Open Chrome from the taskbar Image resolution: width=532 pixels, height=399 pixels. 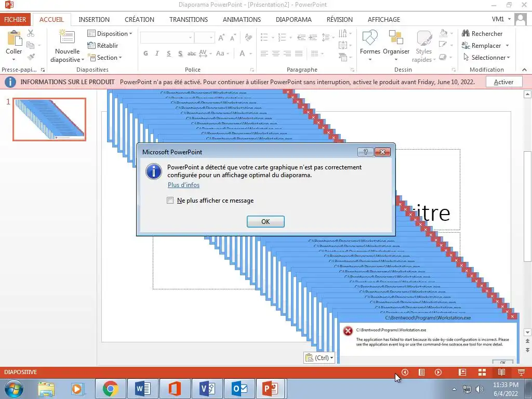pos(111,389)
